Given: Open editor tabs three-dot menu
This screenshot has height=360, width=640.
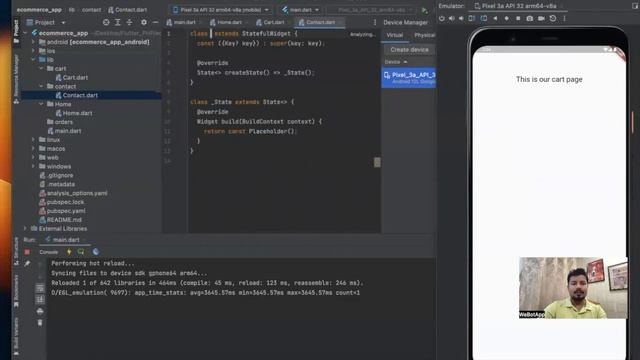Looking at the screenshot, I should click(375, 22).
